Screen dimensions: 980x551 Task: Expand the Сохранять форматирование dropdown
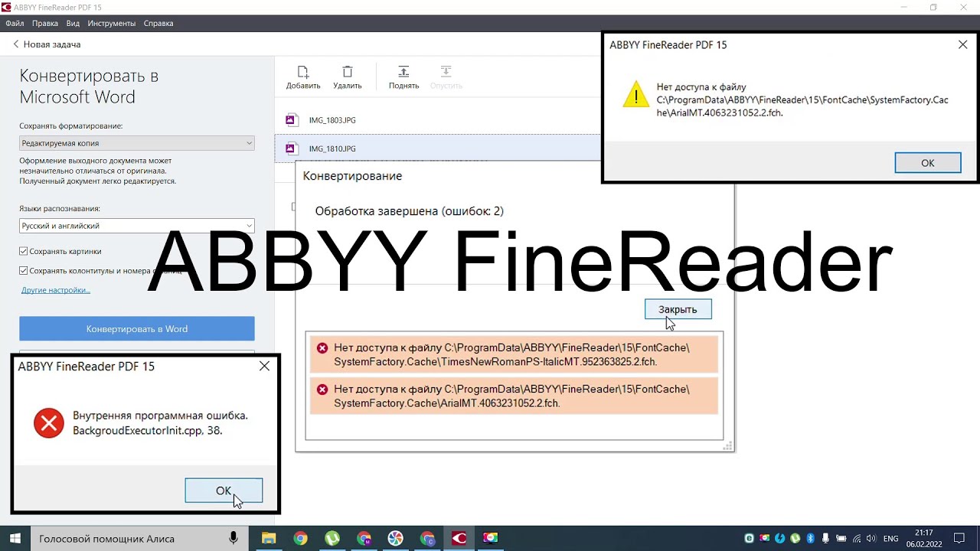click(x=137, y=143)
